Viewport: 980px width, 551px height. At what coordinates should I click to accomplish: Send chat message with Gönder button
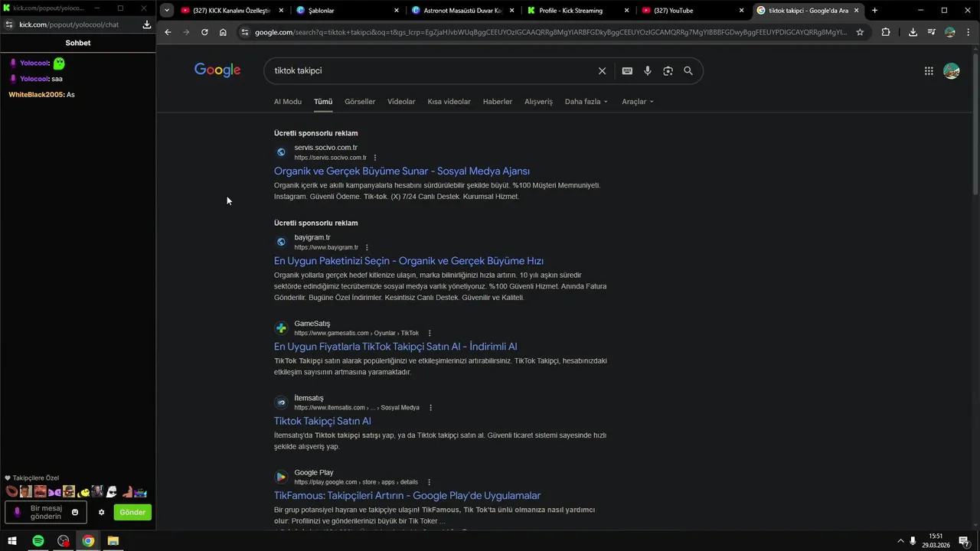(132, 512)
